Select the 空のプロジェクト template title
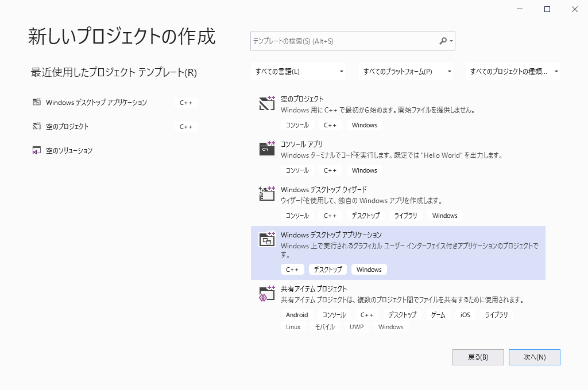The image size is (588, 390). [302, 99]
